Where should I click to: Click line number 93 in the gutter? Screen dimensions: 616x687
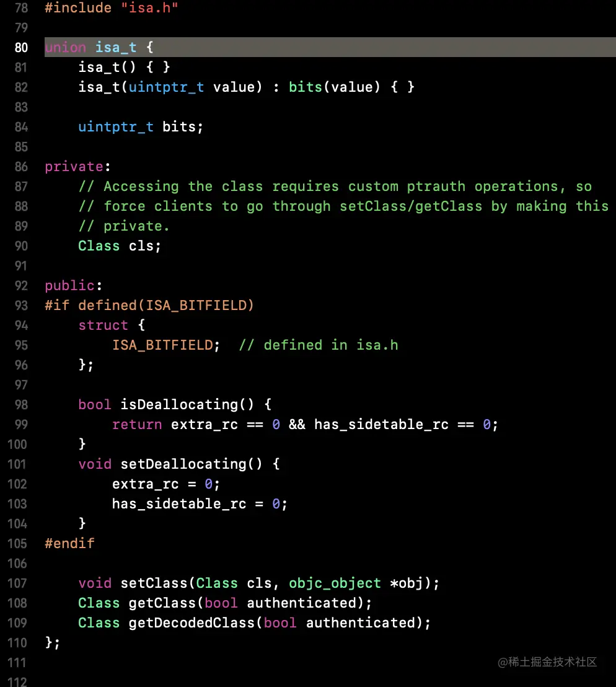tap(21, 306)
